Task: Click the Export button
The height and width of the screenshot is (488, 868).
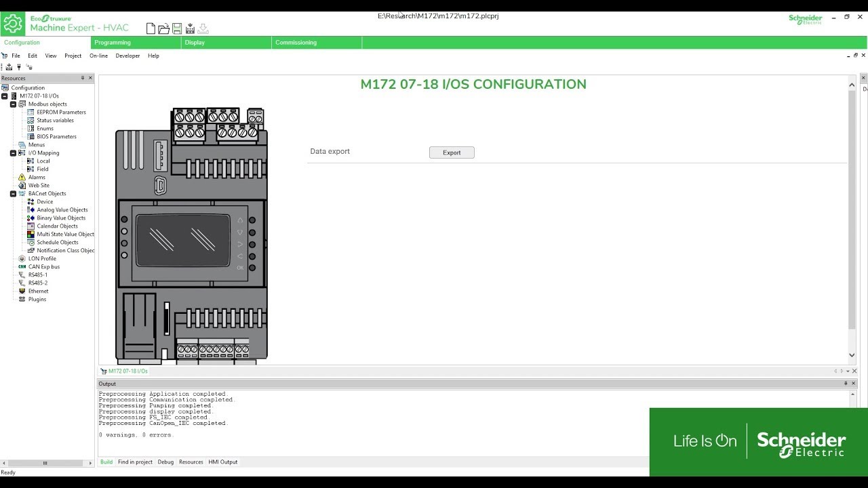Action: pos(452,153)
